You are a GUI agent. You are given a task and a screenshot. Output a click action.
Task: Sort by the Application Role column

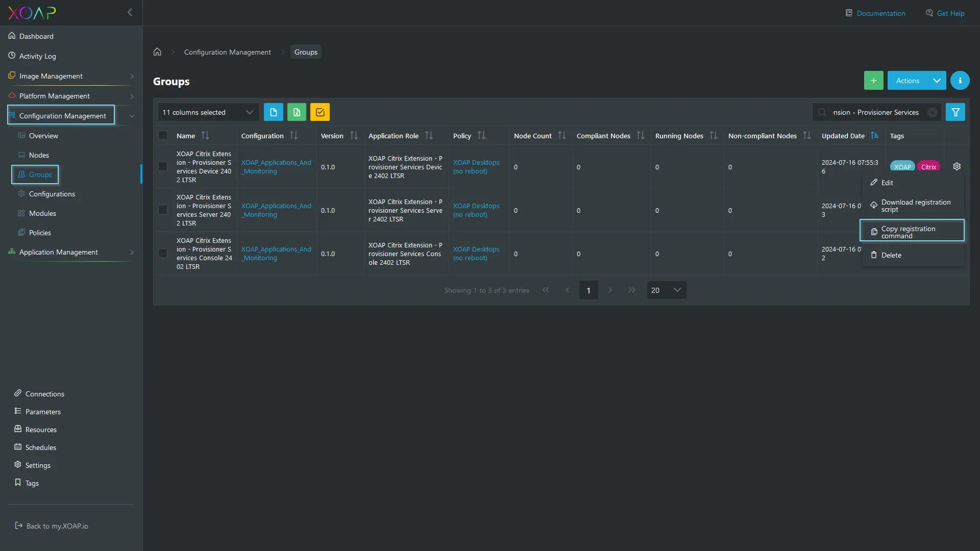(x=429, y=136)
